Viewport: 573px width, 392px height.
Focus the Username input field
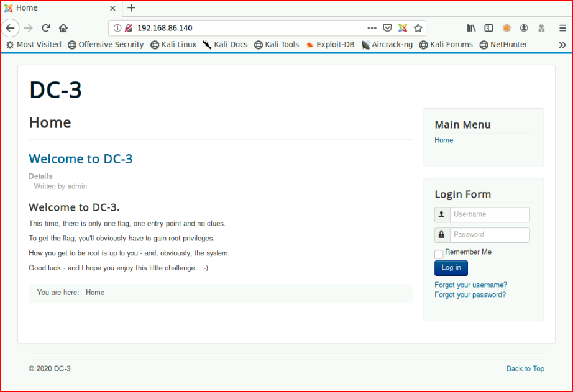(490, 214)
